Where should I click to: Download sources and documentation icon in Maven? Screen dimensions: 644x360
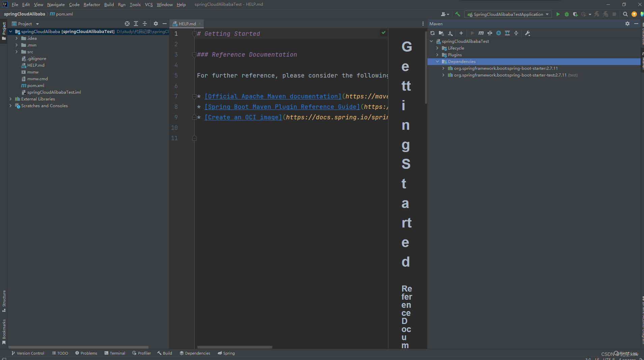click(x=450, y=33)
